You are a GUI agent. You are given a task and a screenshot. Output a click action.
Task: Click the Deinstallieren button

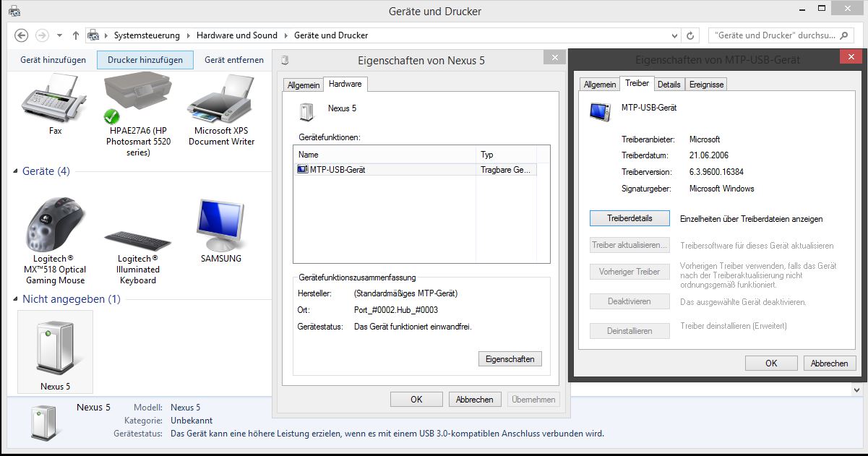coord(629,331)
